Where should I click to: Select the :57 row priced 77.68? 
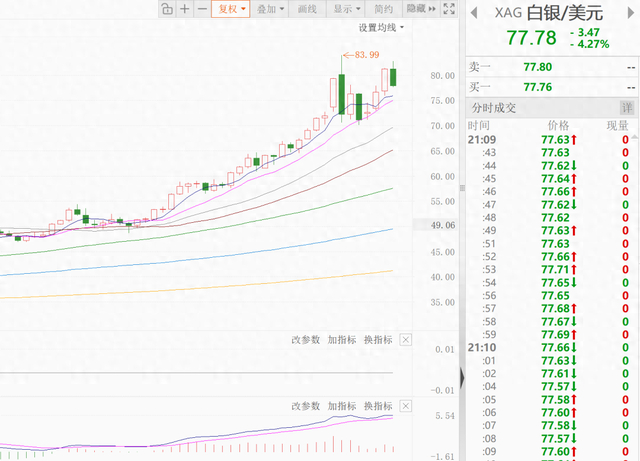[549, 308]
